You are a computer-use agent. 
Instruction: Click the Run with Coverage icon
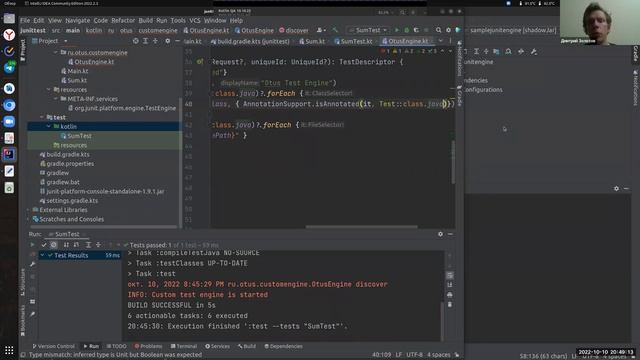tap(416, 30)
